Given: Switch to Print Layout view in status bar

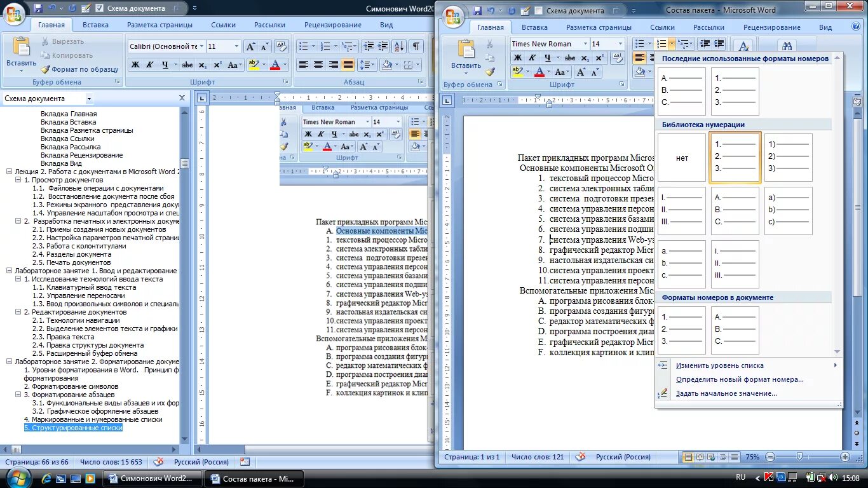Looking at the screenshot, I should (688, 457).
